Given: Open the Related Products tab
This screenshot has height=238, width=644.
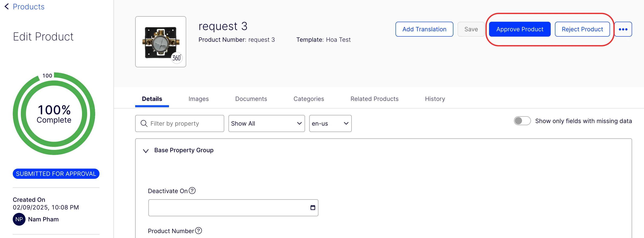Looking at the screenshot, I should pyautogui.click(x=374, y=99).
